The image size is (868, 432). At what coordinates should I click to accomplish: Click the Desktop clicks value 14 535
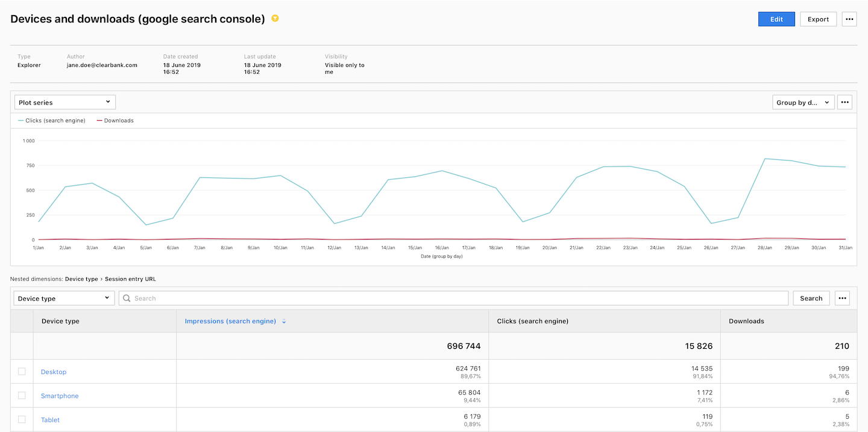[702, 368]
